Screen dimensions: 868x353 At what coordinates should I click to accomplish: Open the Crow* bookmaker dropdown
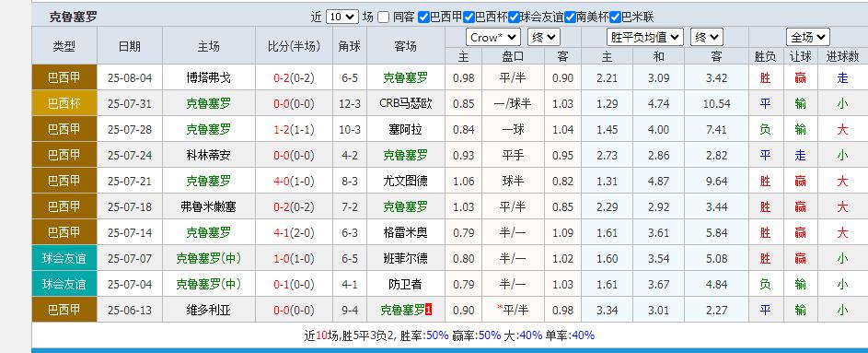pos(493,38)
